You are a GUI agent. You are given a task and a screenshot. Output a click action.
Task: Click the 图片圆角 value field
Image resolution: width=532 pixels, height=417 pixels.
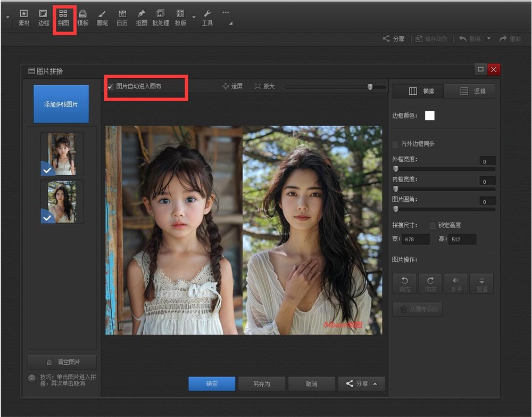tap(487, 201)
